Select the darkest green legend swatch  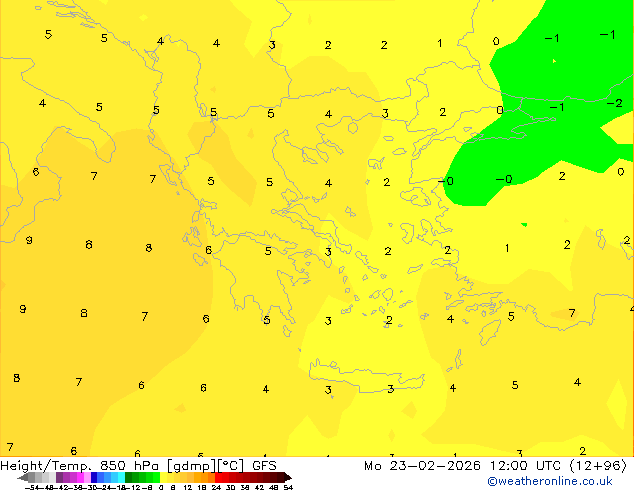coord(129,477)
